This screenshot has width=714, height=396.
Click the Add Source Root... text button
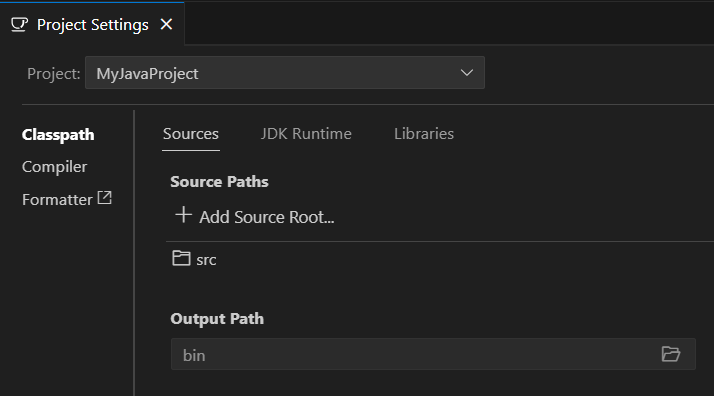[267, 217]
